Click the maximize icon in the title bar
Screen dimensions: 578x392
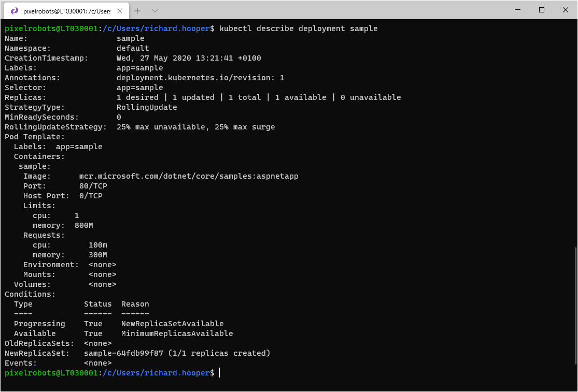(541, 10)
